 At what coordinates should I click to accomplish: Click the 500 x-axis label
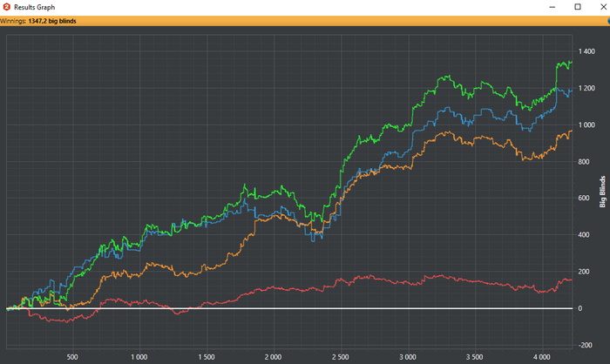[x=72, y=357]
